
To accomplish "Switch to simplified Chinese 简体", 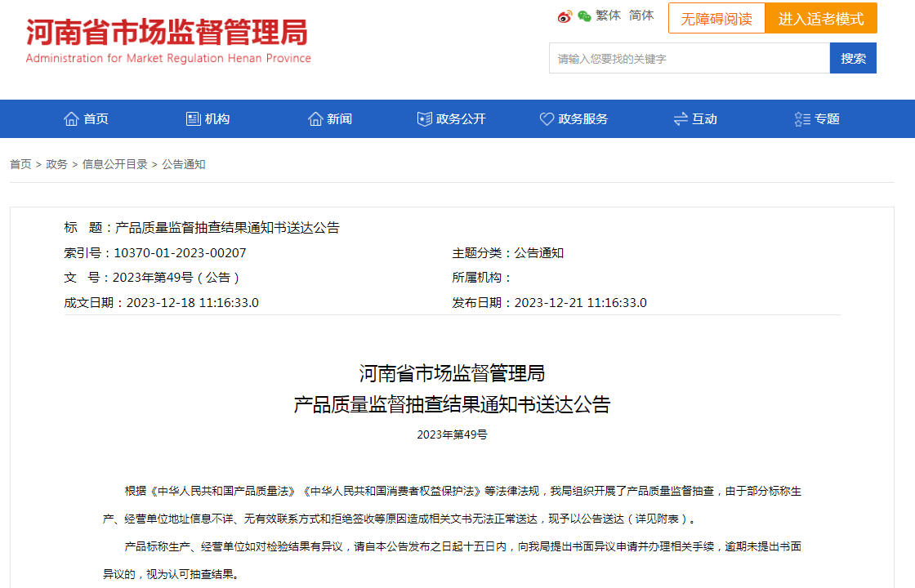I will (641, 16).
